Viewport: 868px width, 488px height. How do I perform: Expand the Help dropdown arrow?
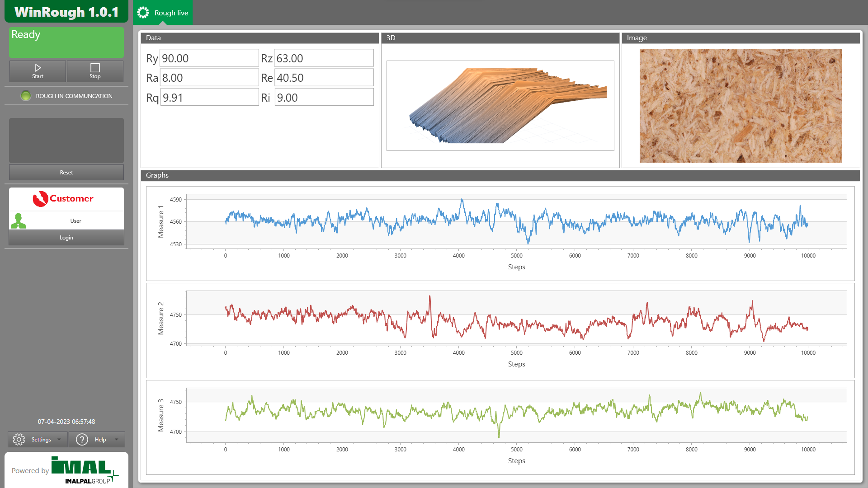click(117, 439)
